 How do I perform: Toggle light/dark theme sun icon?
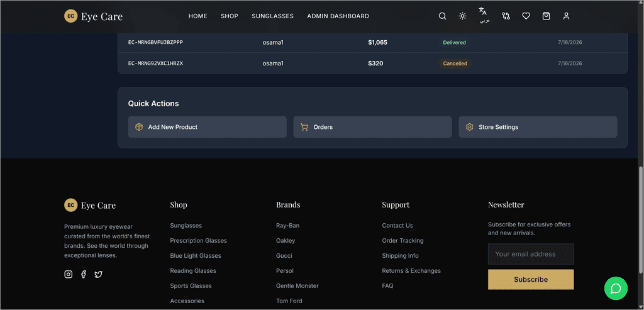(x=462, y=16)
